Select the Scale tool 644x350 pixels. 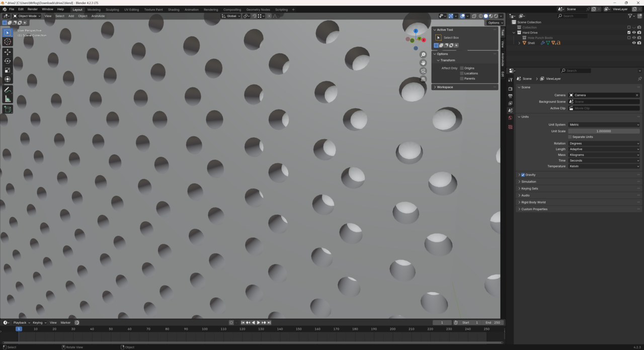pyautogui.click(x=7, y=70)
